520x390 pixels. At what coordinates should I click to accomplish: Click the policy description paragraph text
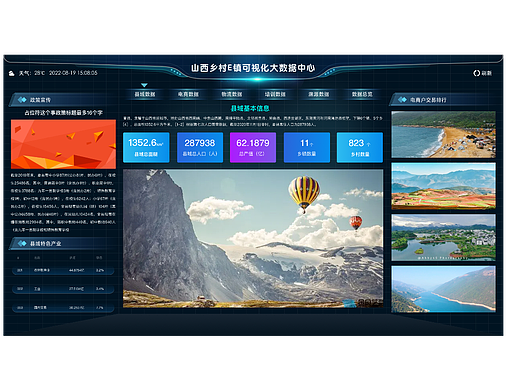63,202
